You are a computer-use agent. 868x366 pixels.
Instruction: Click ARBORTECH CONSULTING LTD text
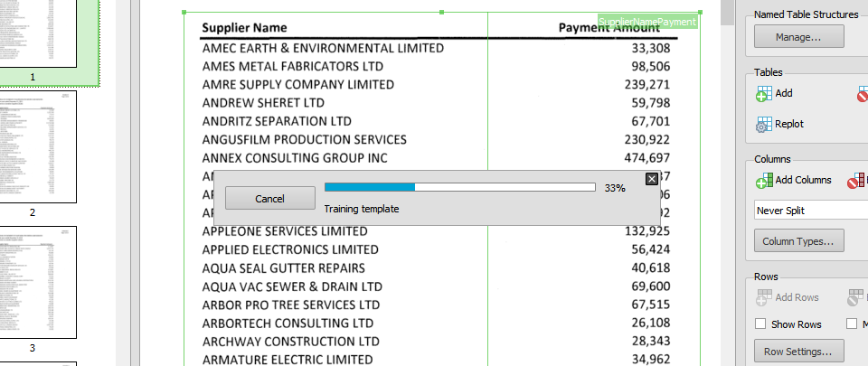coord(288,323)
